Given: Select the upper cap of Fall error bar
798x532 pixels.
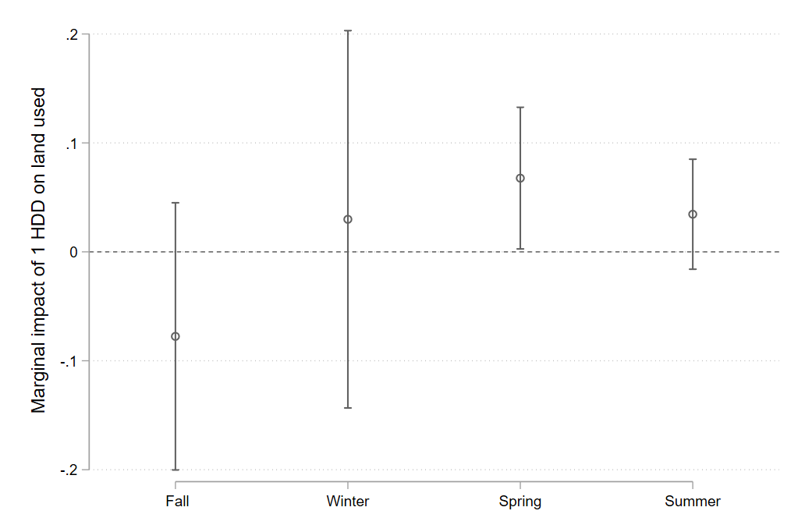Looking at the screenshot, I should click(x=176, y=203).
